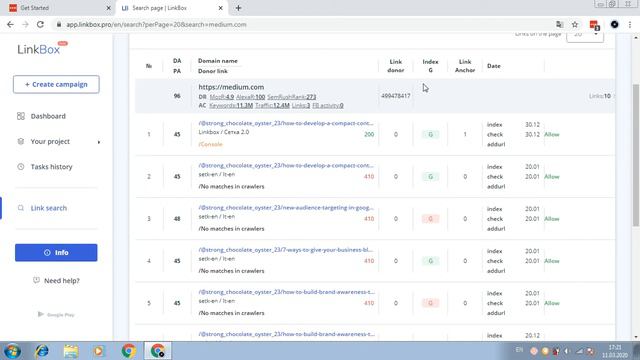Open a new browser tab
This screenshot has height=360, width=640.
(x=238, y=8)
